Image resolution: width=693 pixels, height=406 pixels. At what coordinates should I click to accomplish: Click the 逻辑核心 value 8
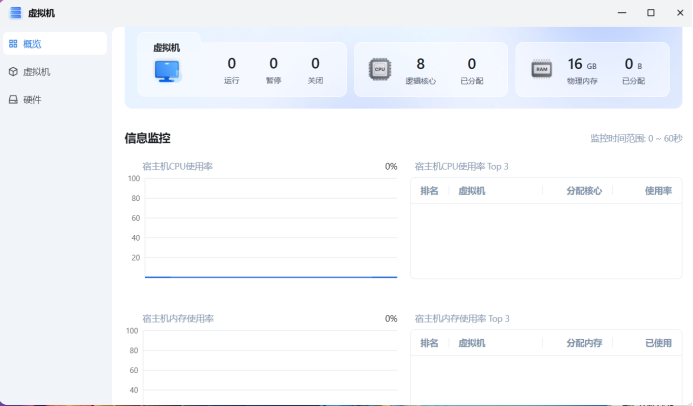point(420,65)
